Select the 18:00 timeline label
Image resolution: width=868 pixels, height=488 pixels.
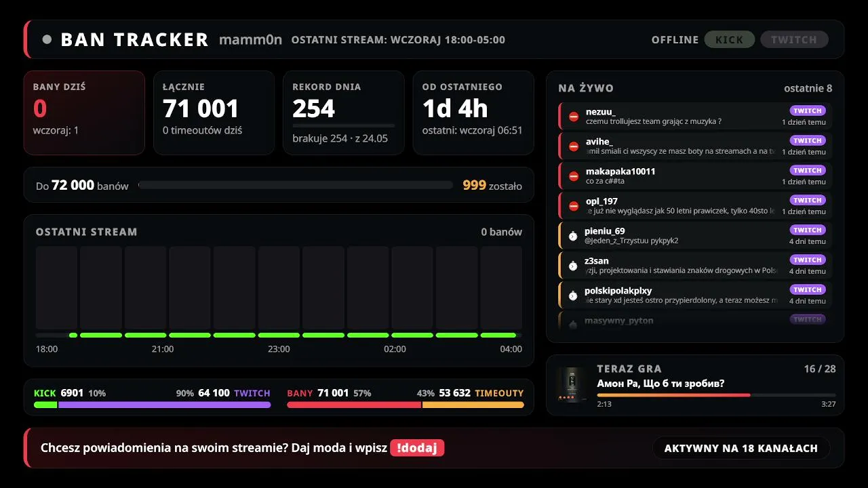click(x=47, y=349)
